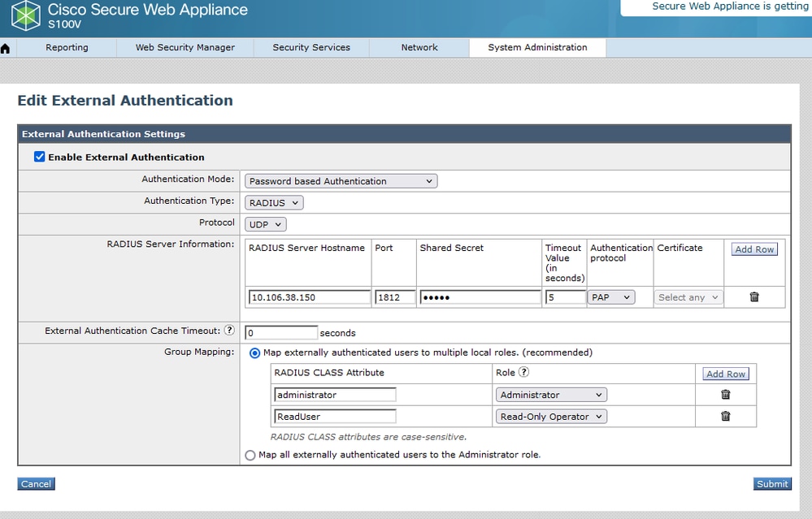The height and width of the screenshot is (519, 812).
Task: Open the Security Services menu
Action: (x=311, y=48)
